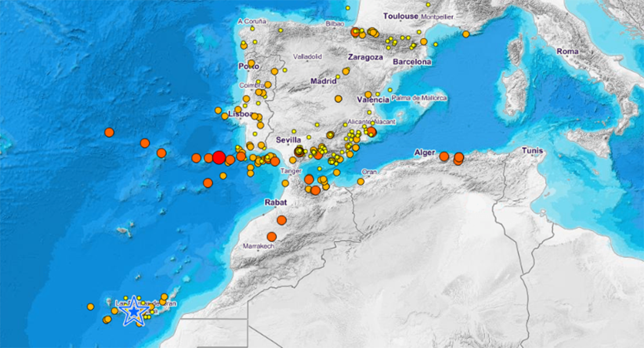Viewport: 644px width, 348px height.
Task: Select the Palma de Mallorca label
Action: coord(419,98)
